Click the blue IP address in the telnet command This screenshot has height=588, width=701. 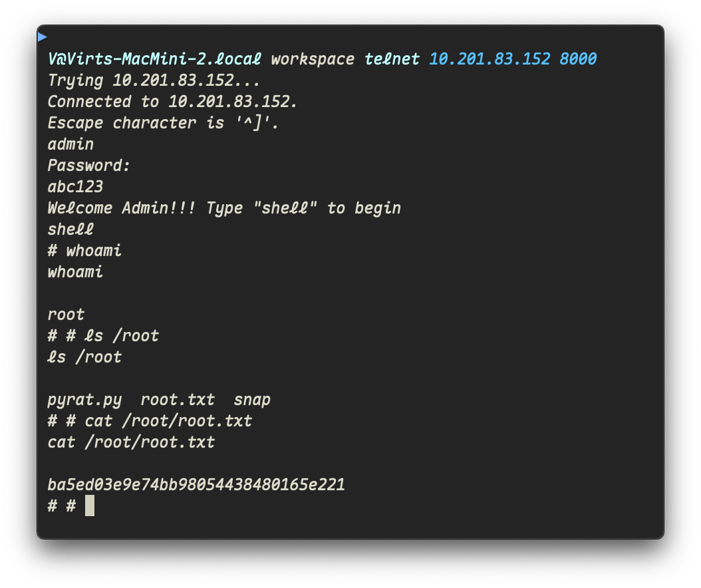490,59
